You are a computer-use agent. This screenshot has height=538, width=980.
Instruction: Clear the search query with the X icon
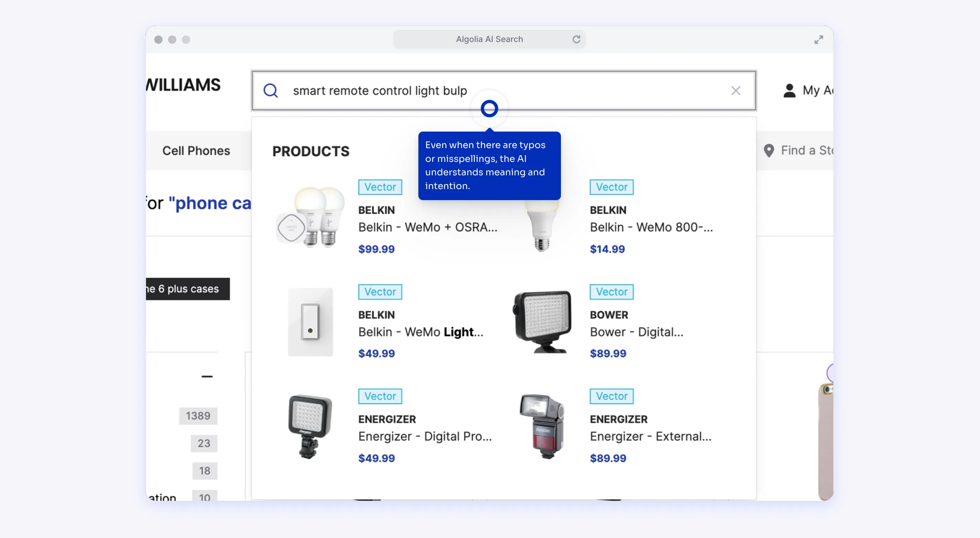tap(736, 91)
